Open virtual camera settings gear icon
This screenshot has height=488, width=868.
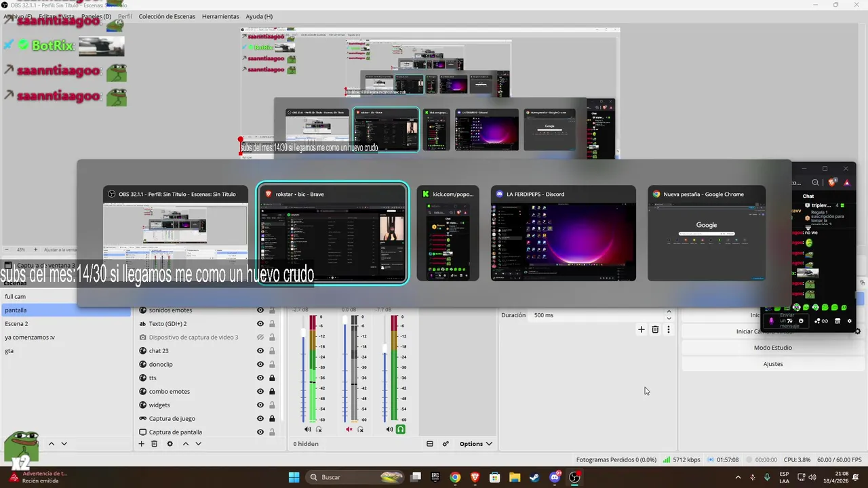click(858, 331)
